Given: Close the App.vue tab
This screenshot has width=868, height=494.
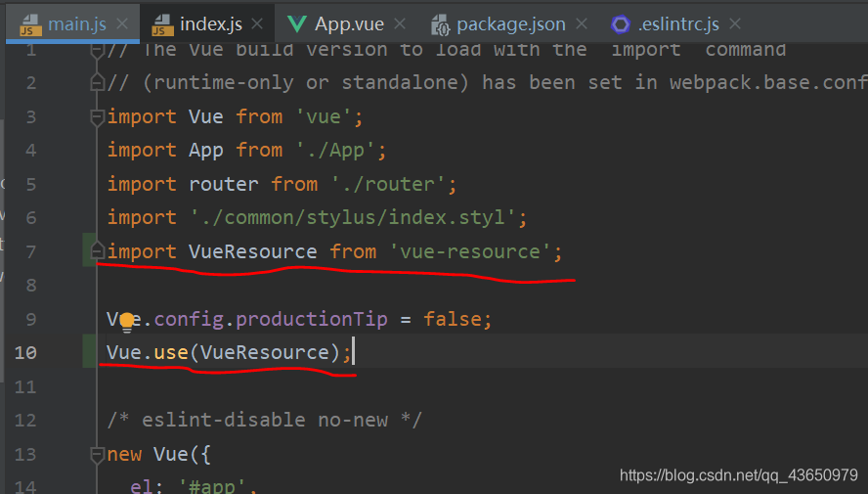Looking at the screenshot, I should (x=400, y=23).
